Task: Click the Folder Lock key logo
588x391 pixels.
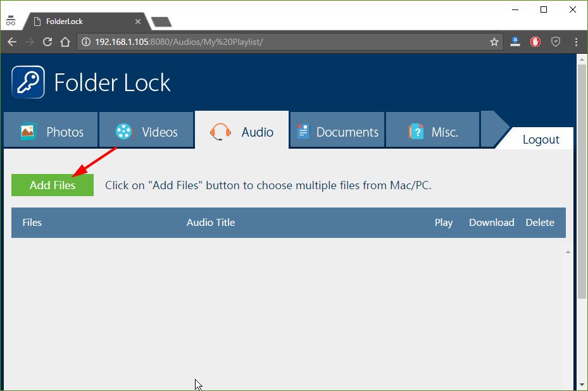Action: click(x=28, y=82)
